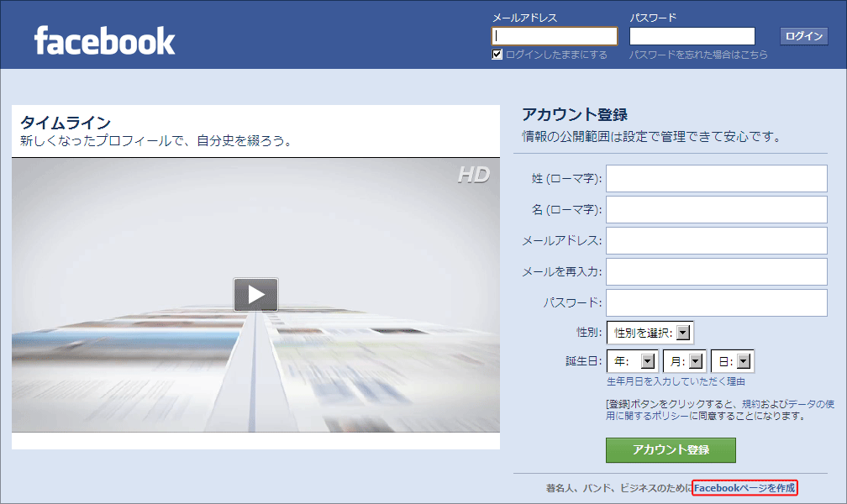Open the birthday 月 dropdown
The width and height of the screenshot is (847, 504).
point(684,361)
